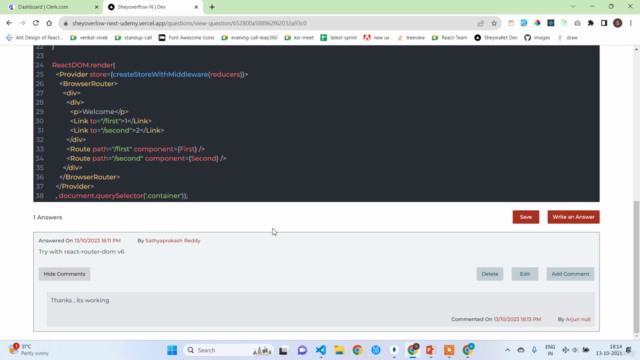The width and height of the screenshot is (640, 360).
Task: Open Windows Start menu
Action: pyautogui.click(x=172, y=350)
